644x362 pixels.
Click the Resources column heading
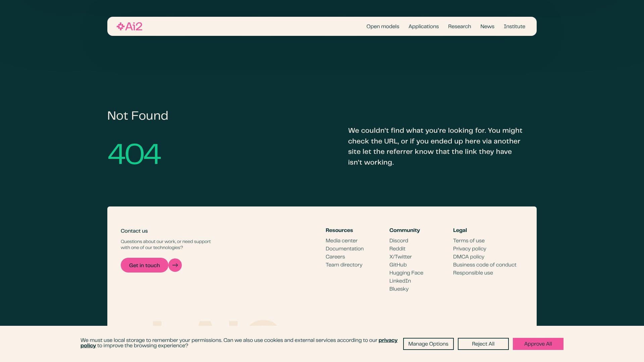click(339, 230)
